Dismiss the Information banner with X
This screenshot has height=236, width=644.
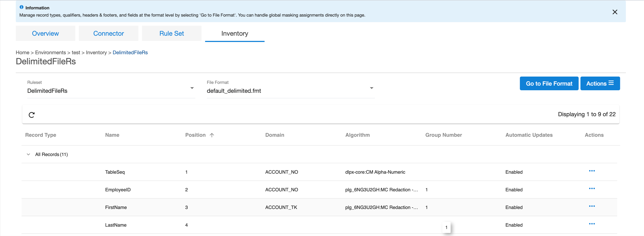pyautogui.click(x=615, y=12)
